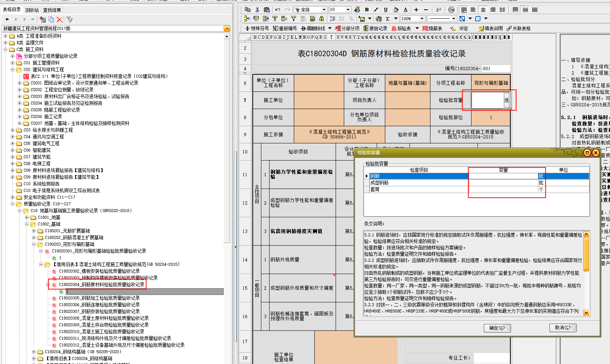This screenshot has width=610, height=364.
Task: Click the cut scissors icon
Action: pyautogui.click(x=257, y=10)
